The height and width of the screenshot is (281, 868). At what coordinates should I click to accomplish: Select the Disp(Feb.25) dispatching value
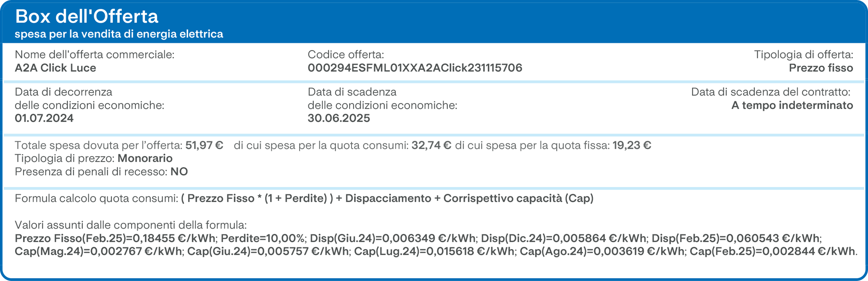point(736,238)
